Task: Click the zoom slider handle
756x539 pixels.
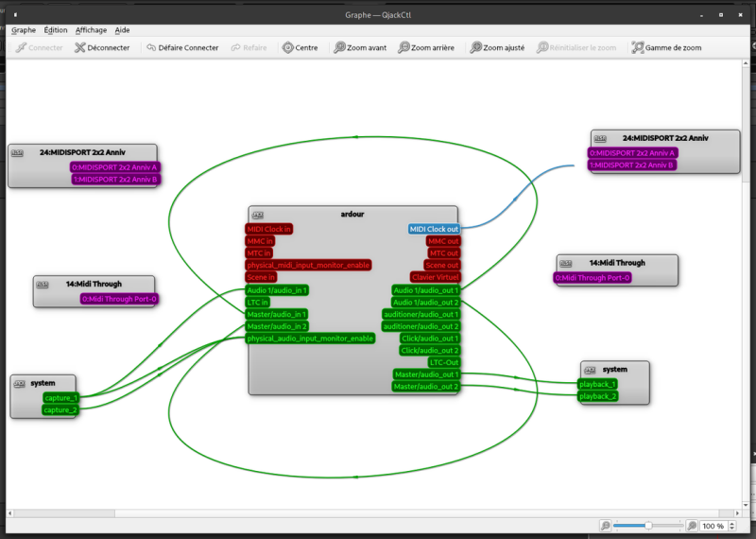Action: click(x=648, y=526)
